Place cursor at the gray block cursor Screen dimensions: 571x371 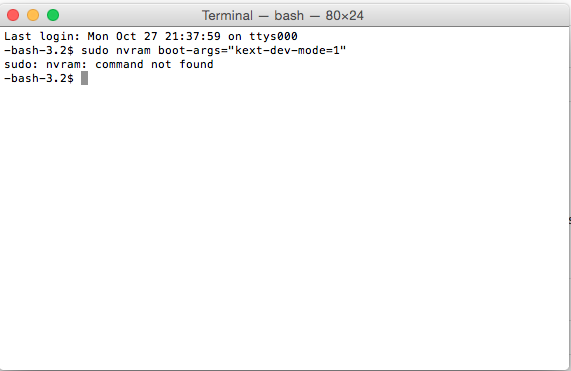(x=84, y=78)
